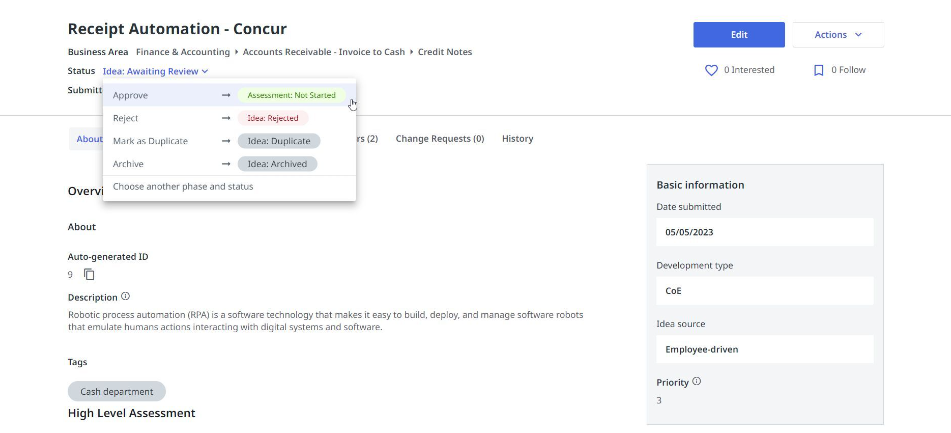Choose Mark as Duplicate option
The width and height of the screenshot is (951, 433).
pyautogui.click(x=229, y=141)
